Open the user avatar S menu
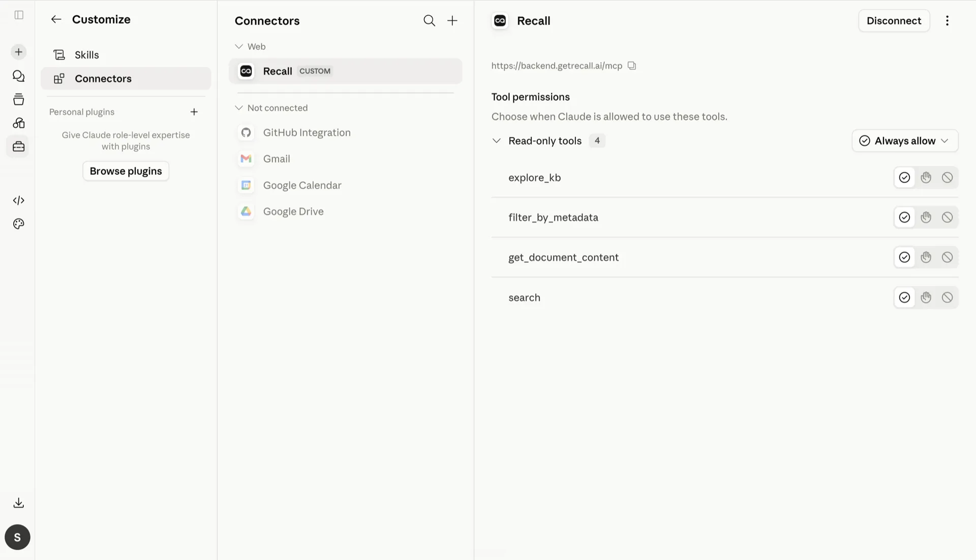Image resolution: width=976 pixels, height=560 pixels. click(17, 537)
